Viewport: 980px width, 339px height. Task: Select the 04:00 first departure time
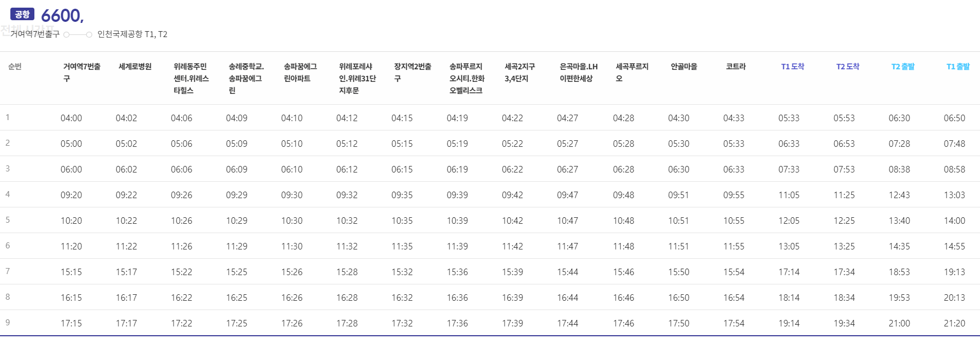72,118
